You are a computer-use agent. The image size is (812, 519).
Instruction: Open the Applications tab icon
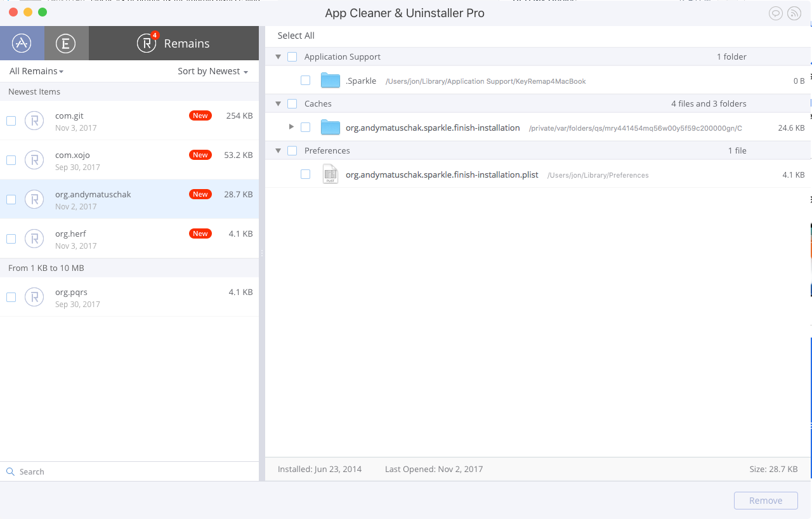click(x=22, y=43)
